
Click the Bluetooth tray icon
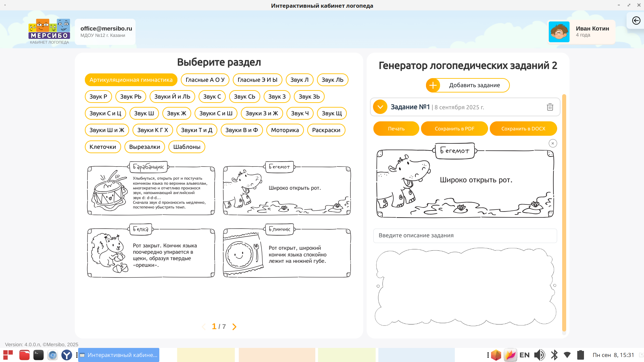pyautogui.click(x=554, y=355)
